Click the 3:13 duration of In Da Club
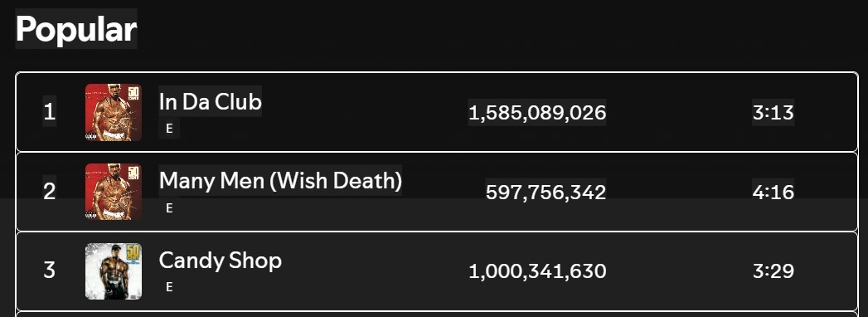Image resolution: width=868 pixels, height=317 pixels. click(x=773, y=113)
